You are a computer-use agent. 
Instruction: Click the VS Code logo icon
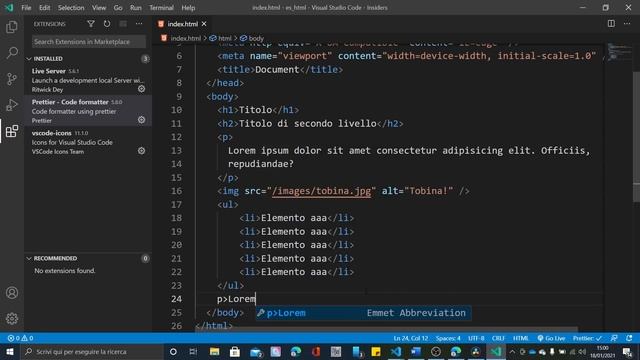pyautogui.click(x=9, y=8)
